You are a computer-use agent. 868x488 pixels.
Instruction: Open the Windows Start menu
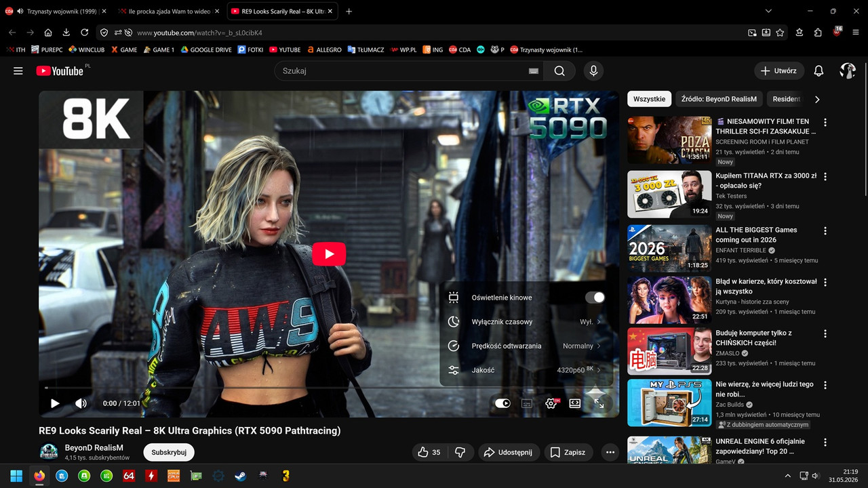click(16, 476)
